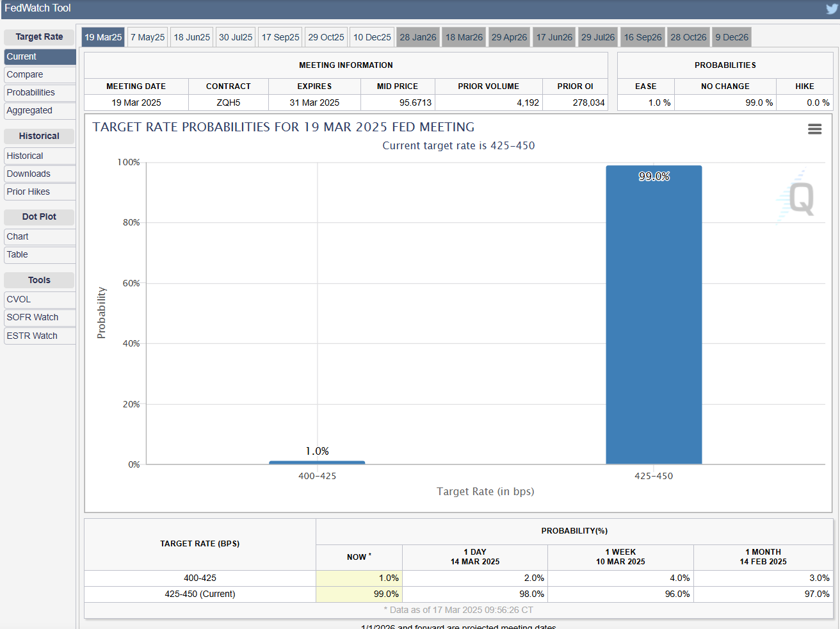Click the 1 WEEK 10 MAR 2025 column header
Image resolution: width=840 pixels, height=629 pixels.
pyautogui.click(x=620, y=557)
